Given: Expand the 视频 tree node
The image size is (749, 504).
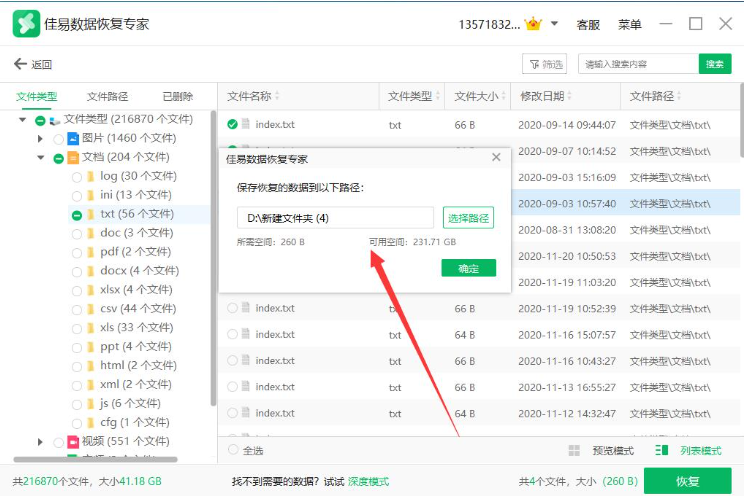Looking at the screenshot, I should 41,442.
